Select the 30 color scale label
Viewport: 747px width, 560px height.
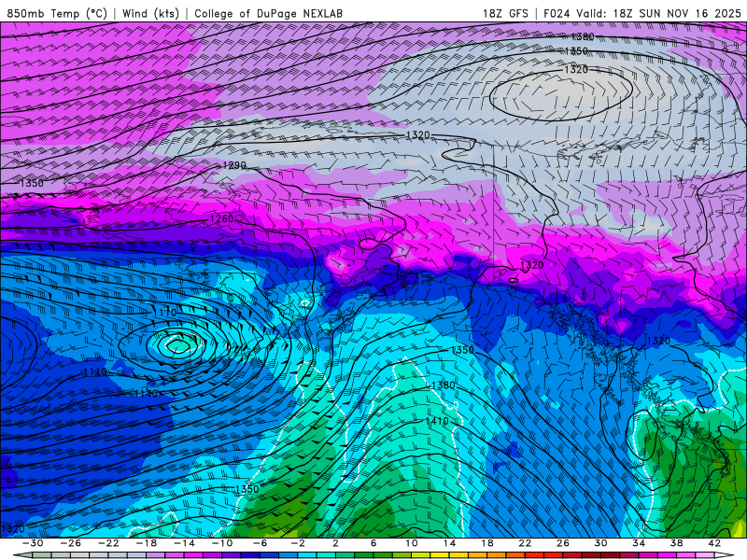coord(600,543)
